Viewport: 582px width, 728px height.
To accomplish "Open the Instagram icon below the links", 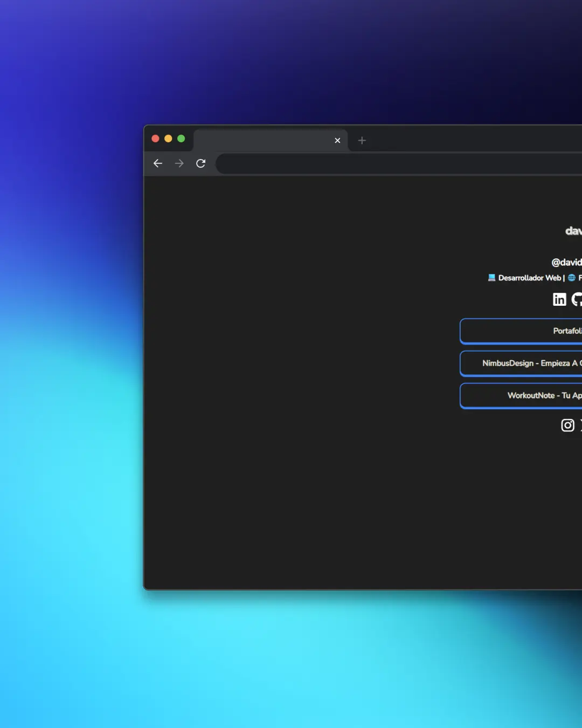I will [x=567, y=425].
